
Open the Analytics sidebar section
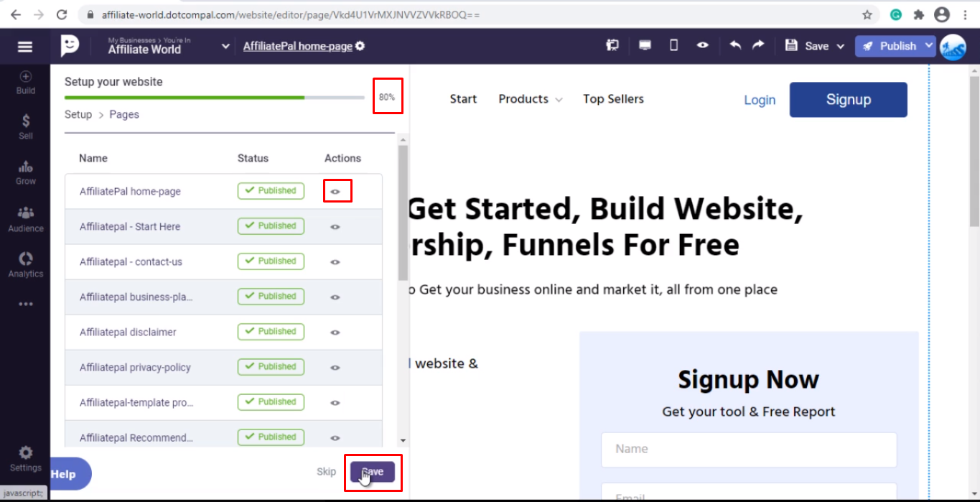pyautogui.click(x=26, y=264)
